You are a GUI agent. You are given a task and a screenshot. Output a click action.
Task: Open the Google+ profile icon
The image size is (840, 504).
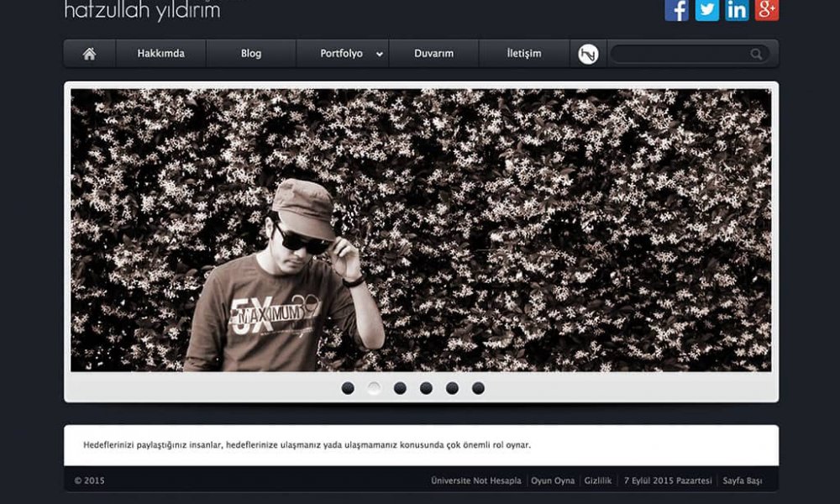pyautogui.click(x=765, y=10)
